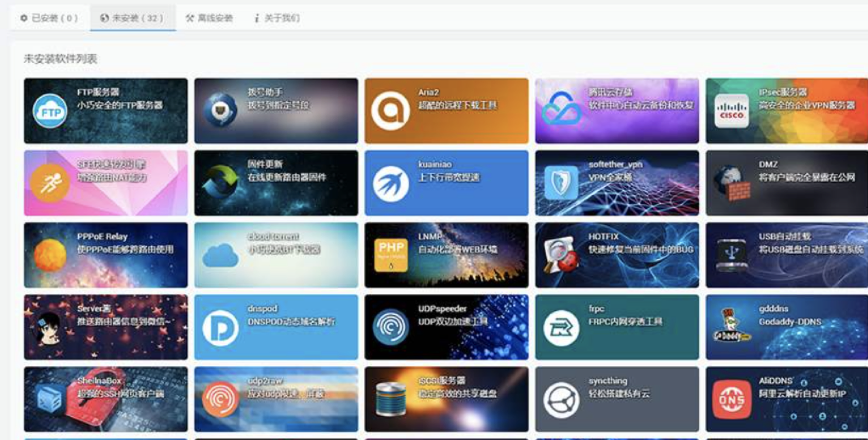Click the 超强的SSH网页客户端 description

(120, 394)
